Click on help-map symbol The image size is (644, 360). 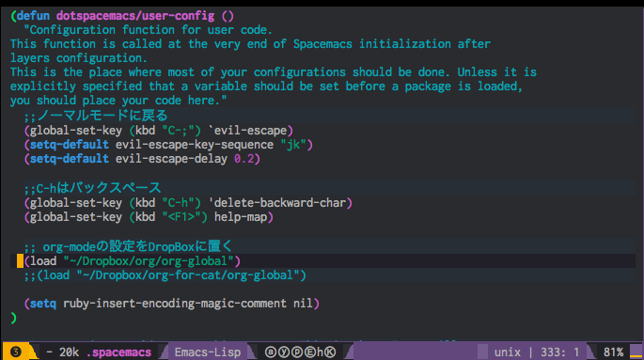[x=241, y=217]
